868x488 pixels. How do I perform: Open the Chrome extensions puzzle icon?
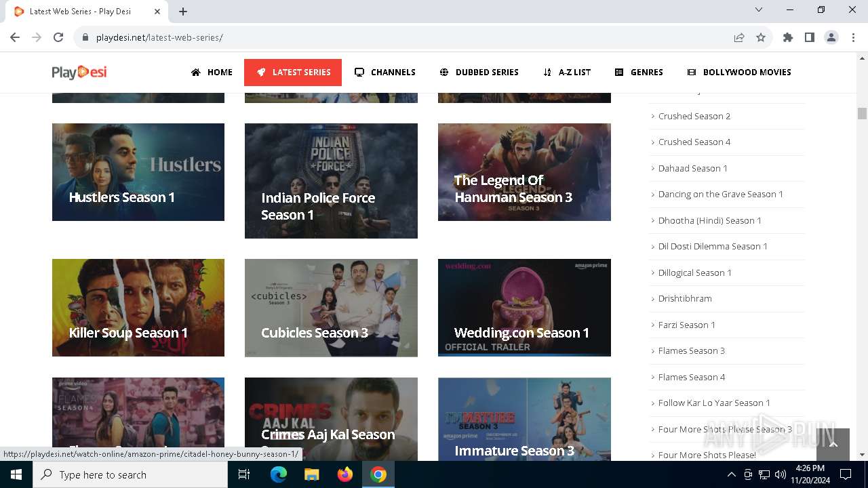pos(788,37)
